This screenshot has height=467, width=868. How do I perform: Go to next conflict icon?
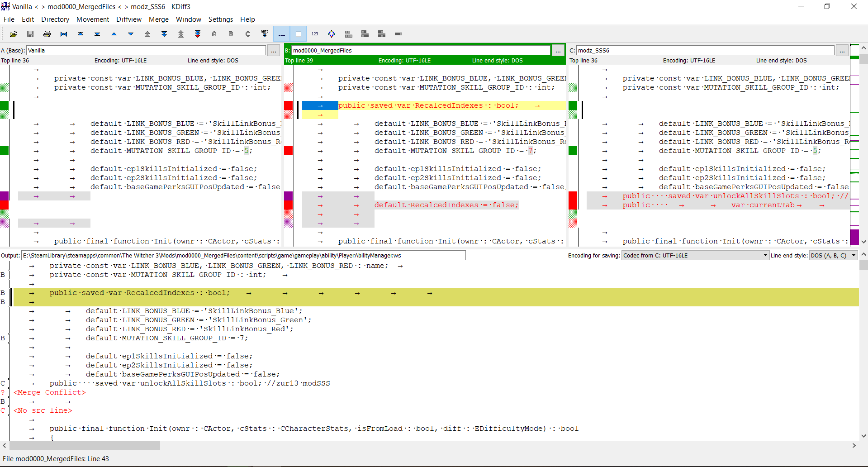pos(164,34)
